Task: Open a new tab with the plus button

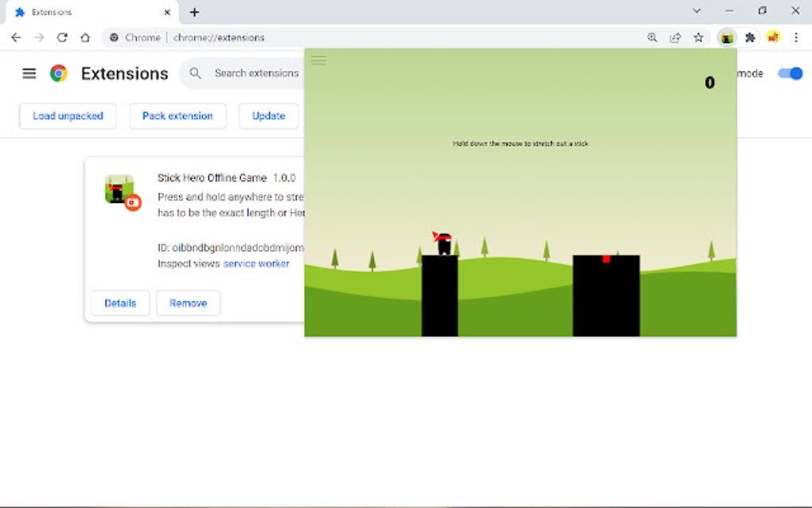Action: coord(194,11)
